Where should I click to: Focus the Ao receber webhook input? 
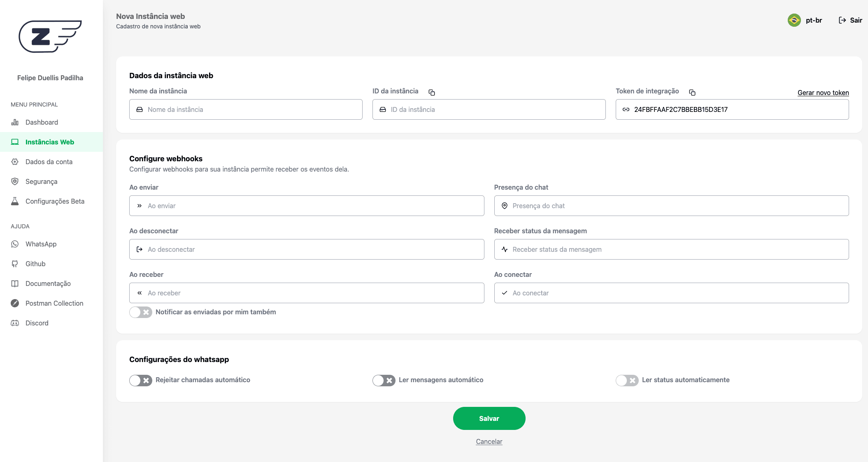pos(307,293)
